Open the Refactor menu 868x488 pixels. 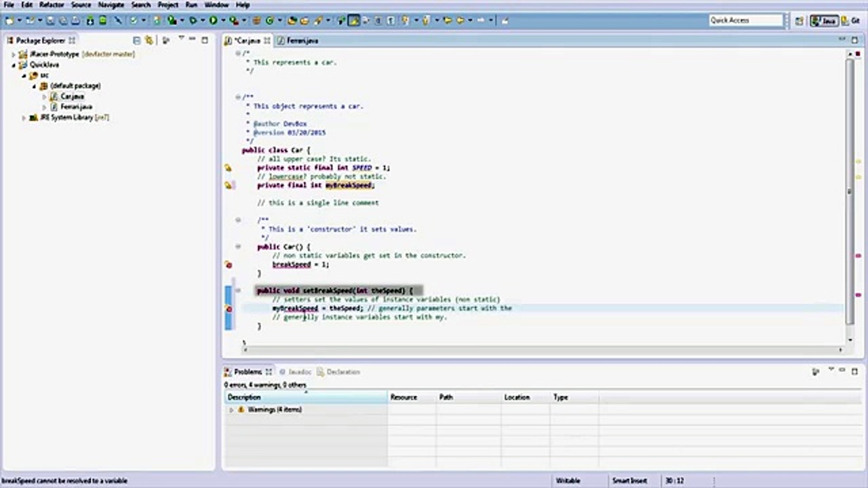pyautogui.click(x=52, y=5)
